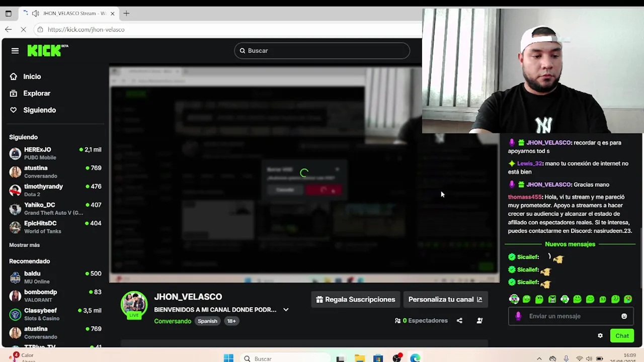
Task: Click the person icon beside share
Action: pos(479,320)
